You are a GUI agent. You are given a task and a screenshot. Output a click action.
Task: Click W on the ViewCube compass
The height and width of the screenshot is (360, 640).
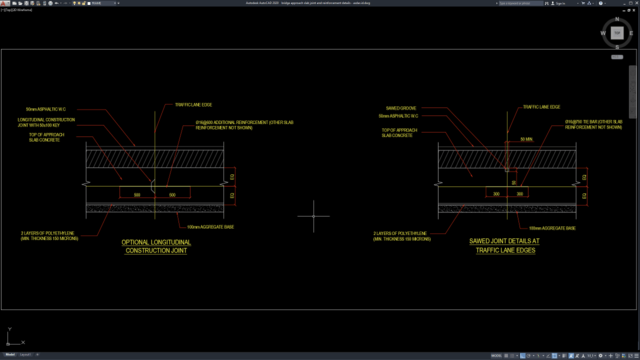(x=603, y=33)
